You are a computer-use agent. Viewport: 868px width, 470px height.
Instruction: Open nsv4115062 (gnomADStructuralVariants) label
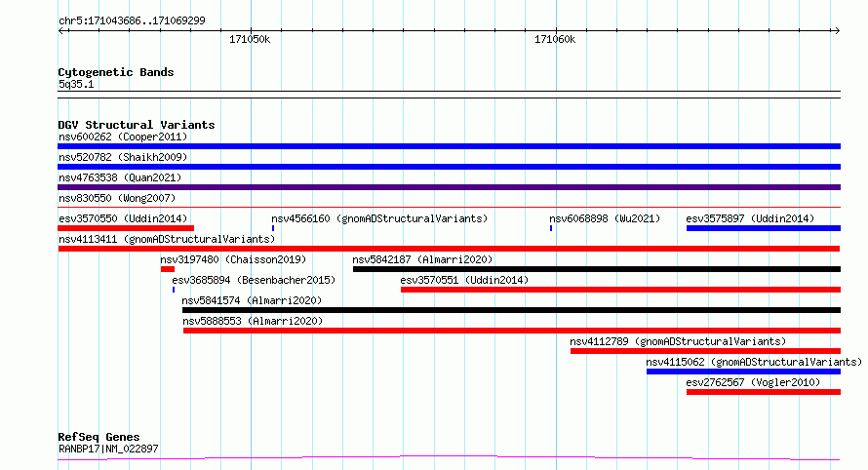[754, 362]
